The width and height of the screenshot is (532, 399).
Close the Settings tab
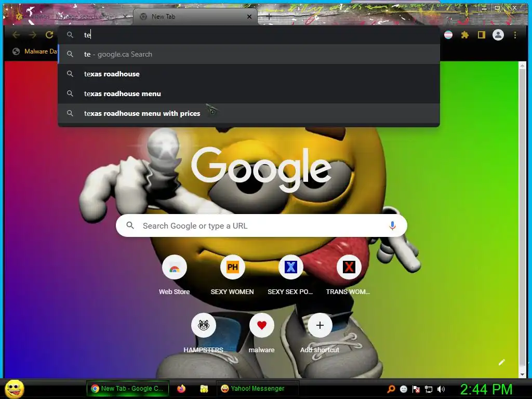pyautogui.click(x=125, y=16)
